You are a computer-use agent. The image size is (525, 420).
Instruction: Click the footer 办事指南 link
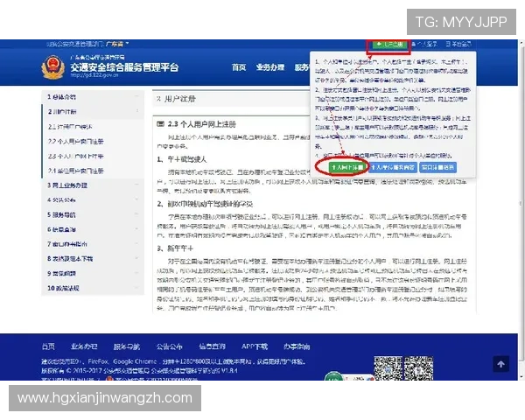coord(297,346)
